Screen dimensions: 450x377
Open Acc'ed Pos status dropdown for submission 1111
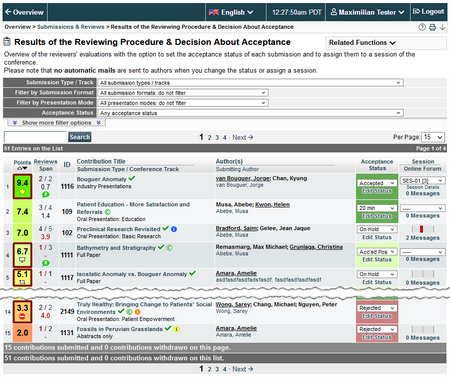(x=377, y=252)
